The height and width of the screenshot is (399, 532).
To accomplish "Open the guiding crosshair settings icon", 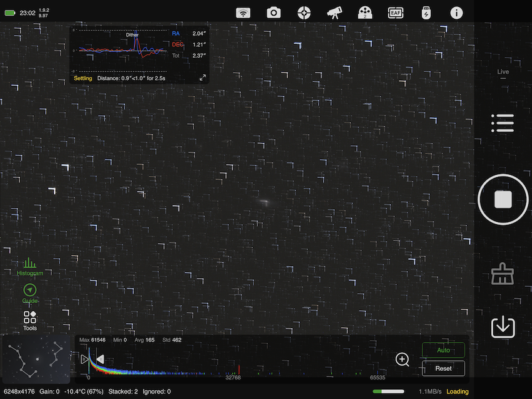I will click(304, 13).
